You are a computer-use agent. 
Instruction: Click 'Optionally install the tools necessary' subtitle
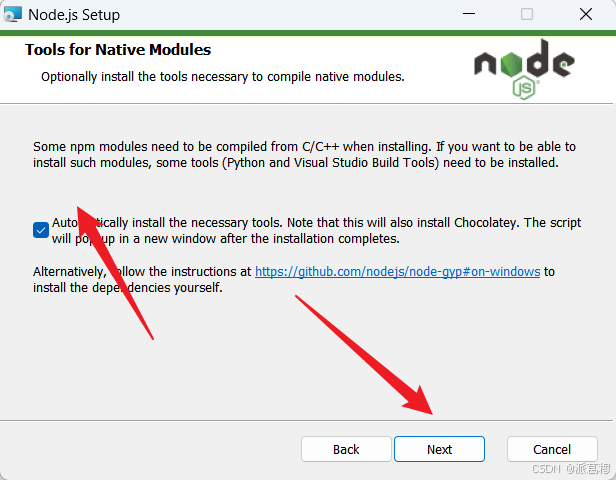point(223,77)
